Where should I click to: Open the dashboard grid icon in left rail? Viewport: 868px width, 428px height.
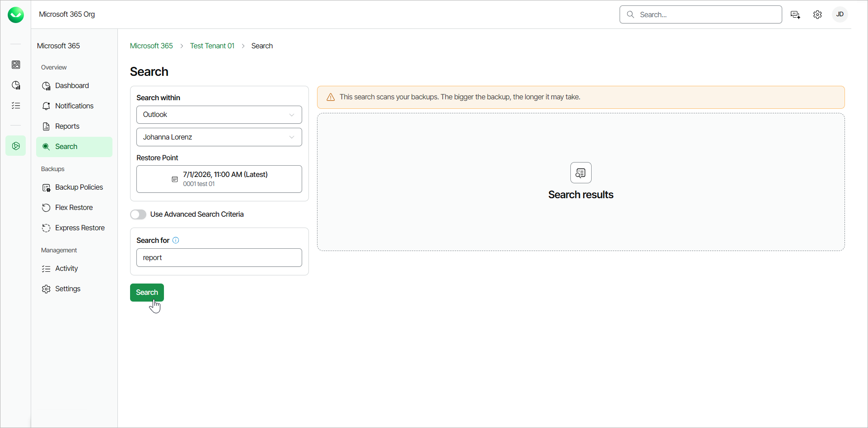[x=16, y=65]
